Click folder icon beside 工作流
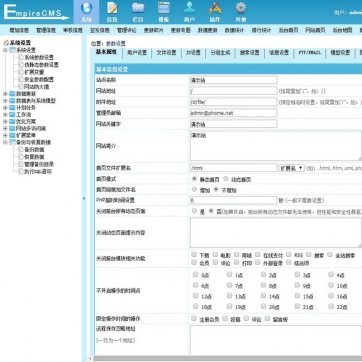362x362 pixels. tap(12, 115)
